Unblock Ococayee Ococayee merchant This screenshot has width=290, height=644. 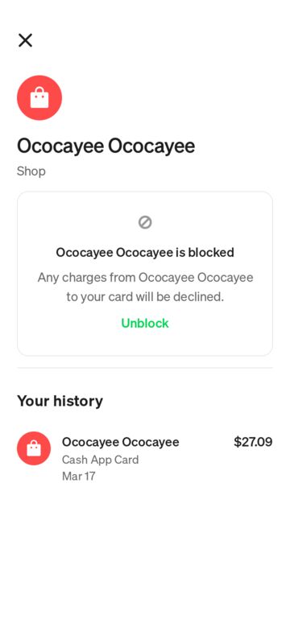[145, 324]
